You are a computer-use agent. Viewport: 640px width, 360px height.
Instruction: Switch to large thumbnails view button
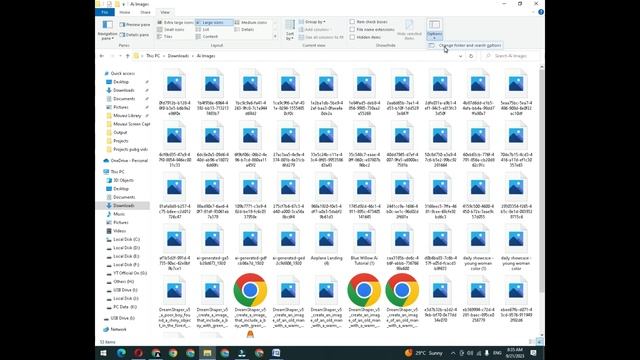[540, 342]
